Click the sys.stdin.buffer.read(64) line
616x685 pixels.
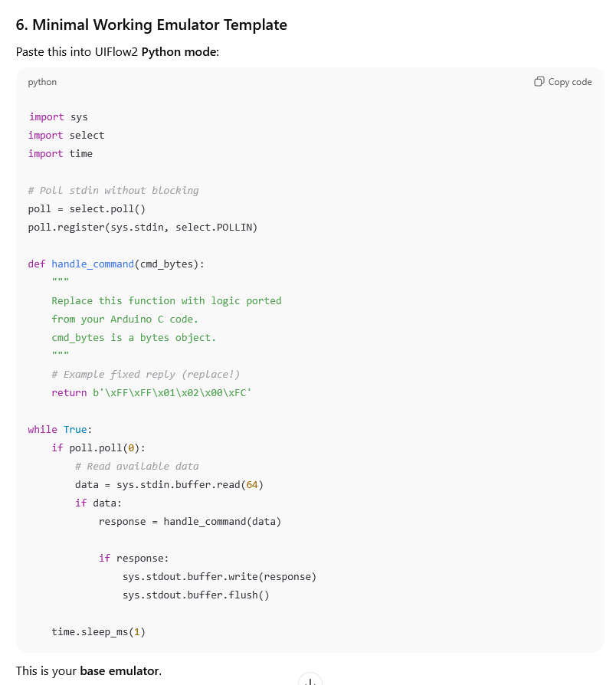coord(169,485)
